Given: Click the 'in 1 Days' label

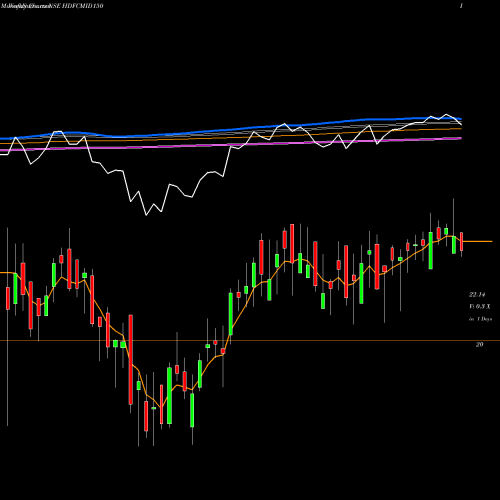Looking at the screenshot, I should click(x=480, y=319).
